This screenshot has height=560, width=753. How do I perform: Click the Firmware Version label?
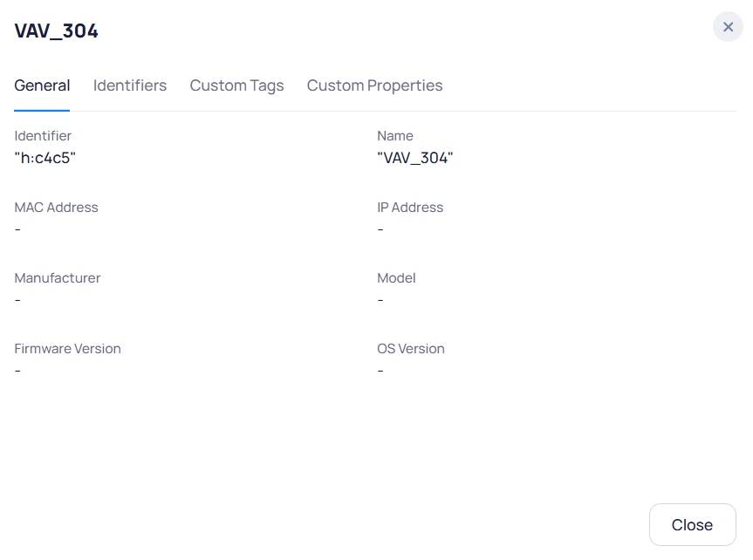67,349
